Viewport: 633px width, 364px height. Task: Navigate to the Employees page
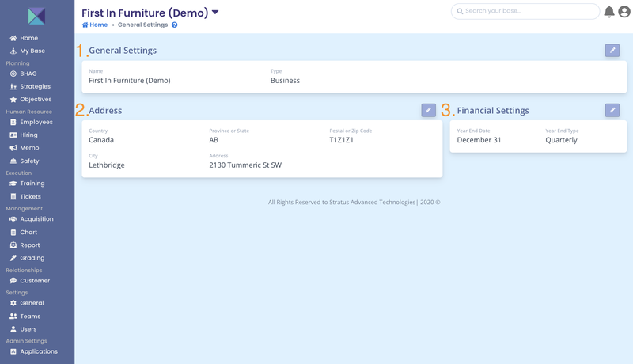pyautogui.click(x=36, y=123)
